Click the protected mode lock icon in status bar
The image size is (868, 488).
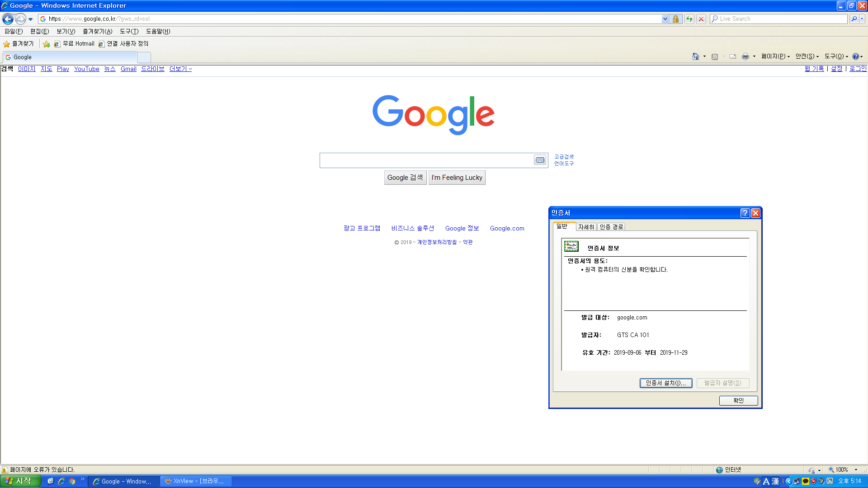[812, 470]
